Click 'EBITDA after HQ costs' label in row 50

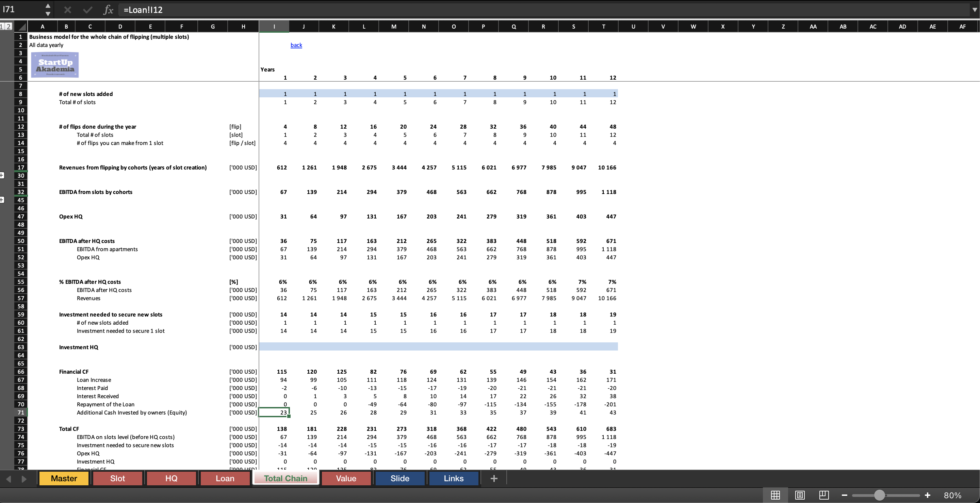tap(87, 241)
